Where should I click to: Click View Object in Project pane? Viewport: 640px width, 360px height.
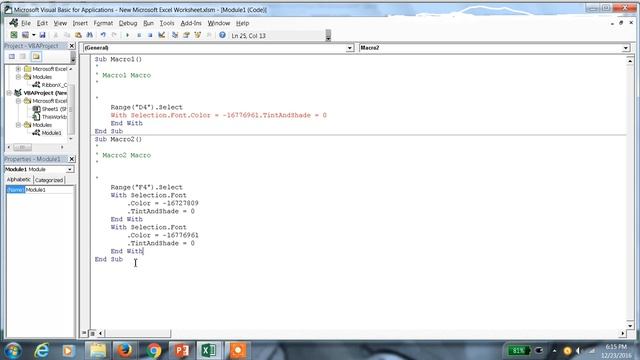pos(23,56)
